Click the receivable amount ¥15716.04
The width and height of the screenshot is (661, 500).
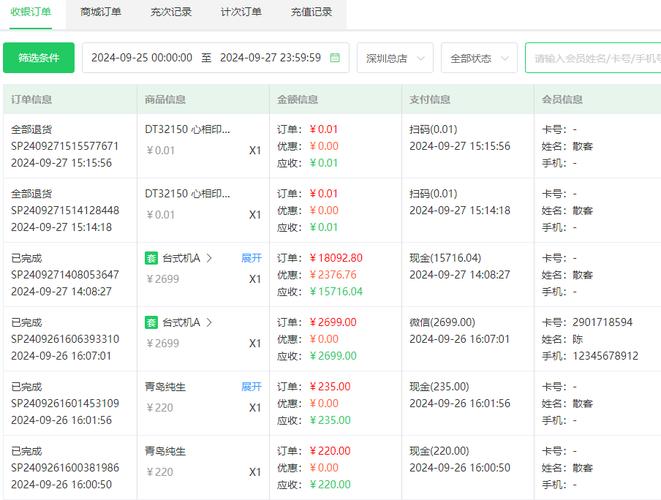point(336,292)
